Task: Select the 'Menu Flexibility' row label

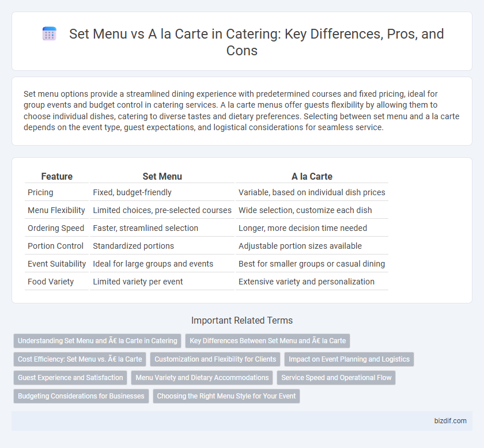Action: click(x=56, y=210)
